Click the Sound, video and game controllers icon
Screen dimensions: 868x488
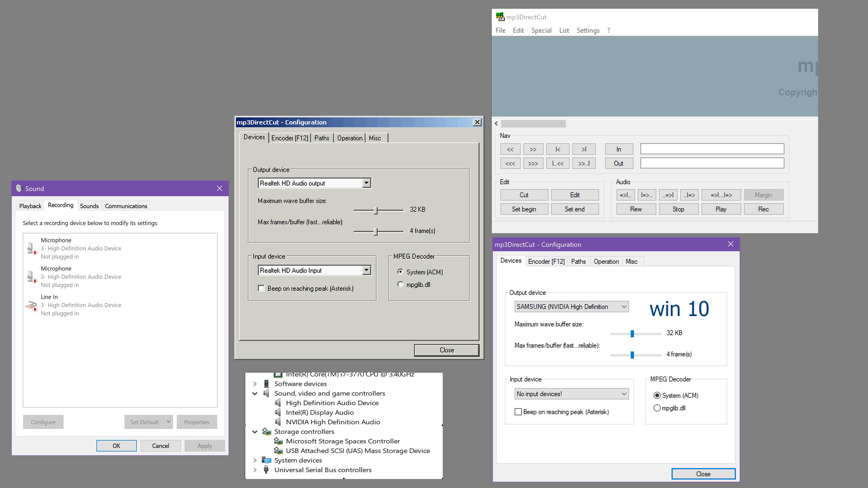point(266,393)
